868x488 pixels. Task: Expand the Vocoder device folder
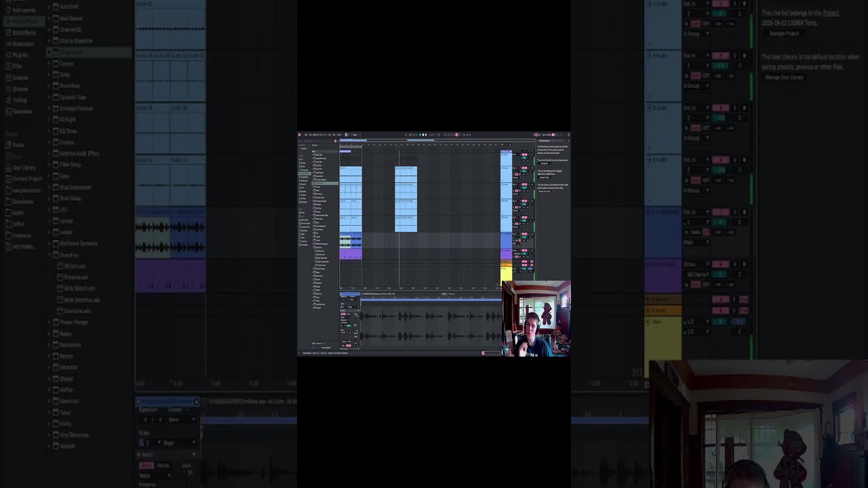(x=313, y=308)
